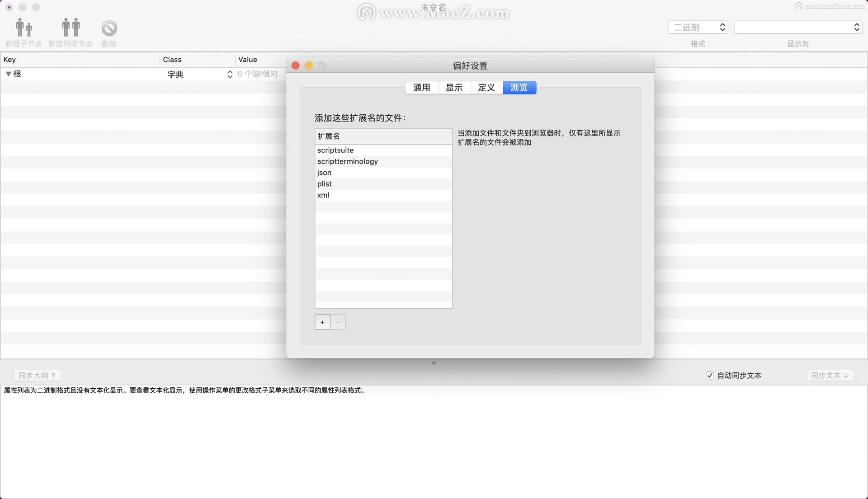Click the 同步大纲 button

coord(38,375)
